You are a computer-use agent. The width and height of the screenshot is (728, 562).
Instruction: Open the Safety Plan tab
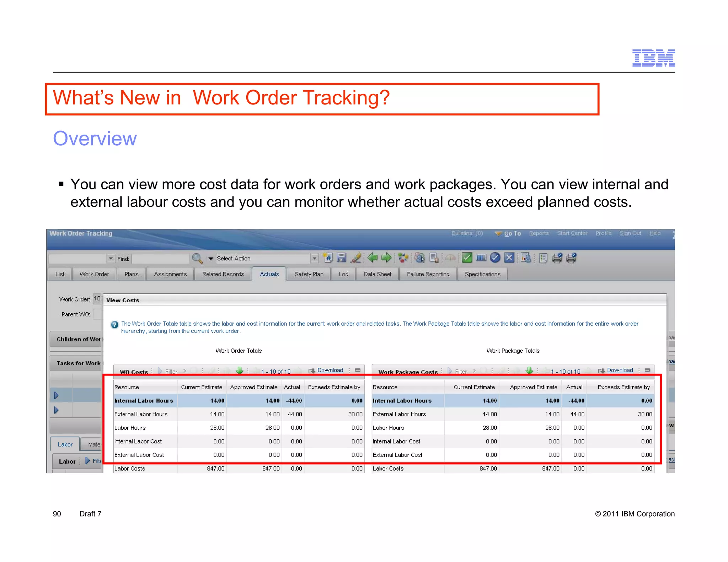coord(309,274)
